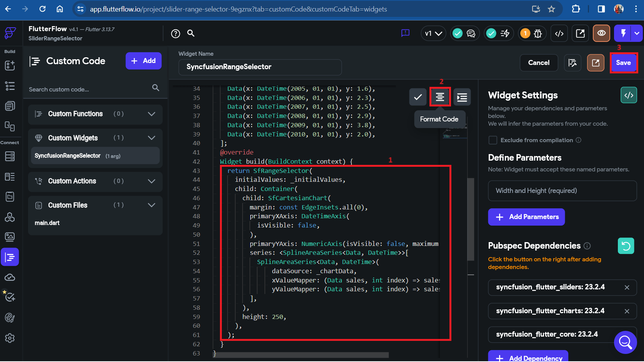Image resolution: width=644 pixels, height=362 pixels.
Task: Open the browser extensions puzzle icon
Action: click(576, 9)
